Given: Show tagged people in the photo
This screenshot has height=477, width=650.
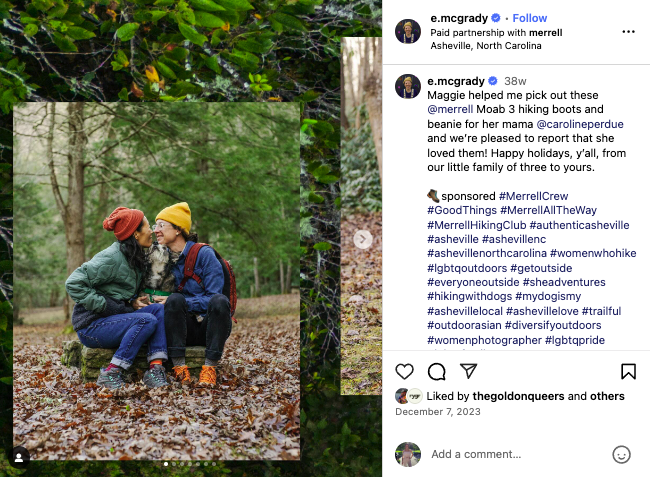Looking at the screenshot, I should pos(18,457).
